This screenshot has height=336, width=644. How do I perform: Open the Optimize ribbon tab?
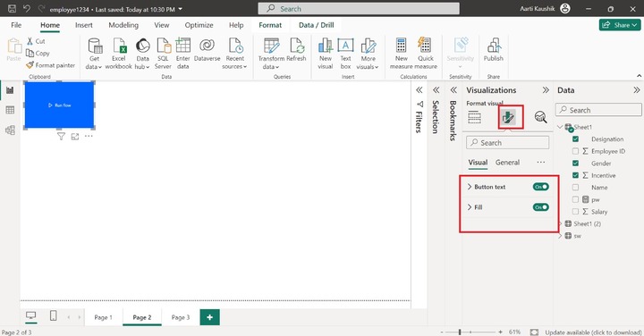[199, 25]
